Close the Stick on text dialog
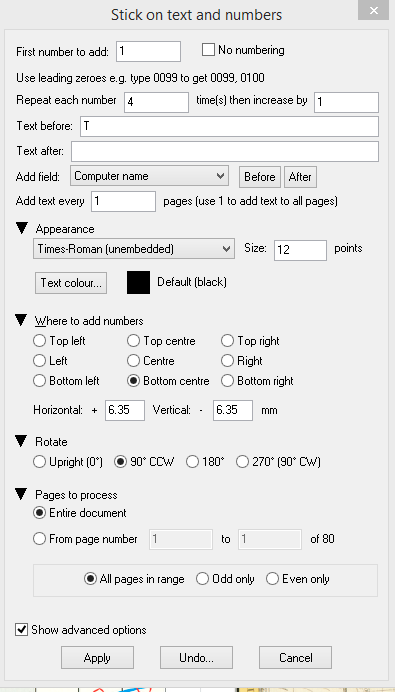Image resolution: width=395 pixels, height=692 pixels. [x=373, y=10]
